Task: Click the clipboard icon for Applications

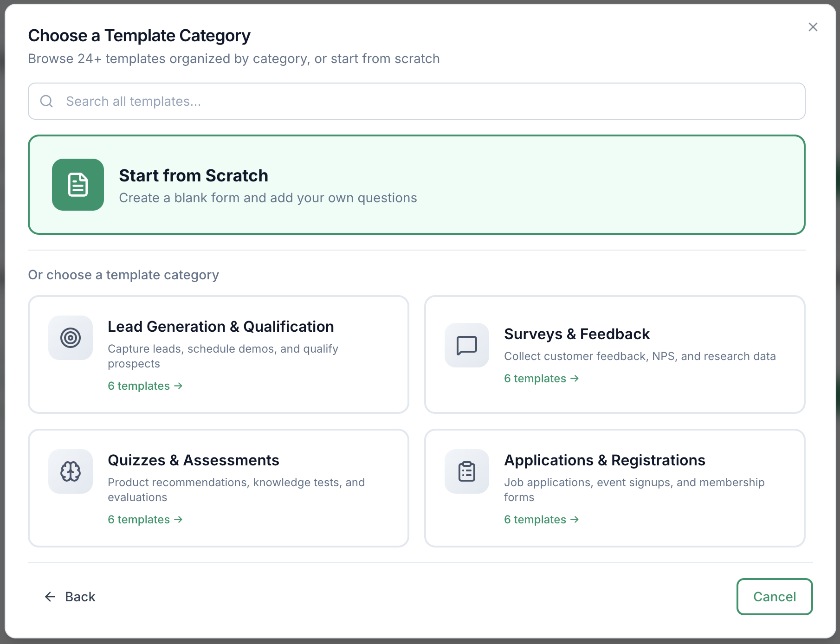Action: (x=467, y=471)
